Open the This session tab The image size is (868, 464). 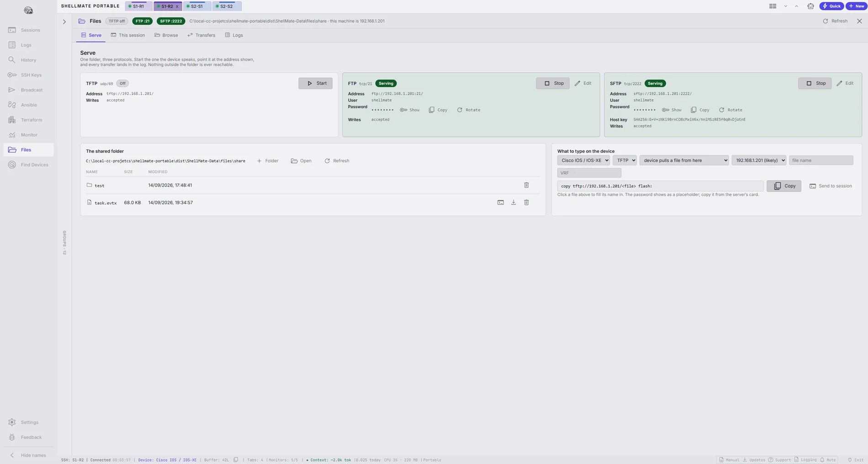tap(128, 35)
